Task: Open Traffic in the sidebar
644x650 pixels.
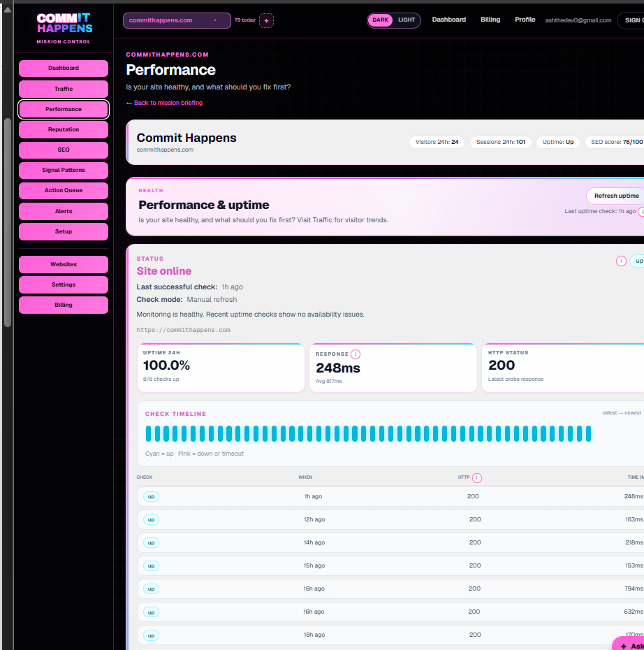Action: click(64, 89)
